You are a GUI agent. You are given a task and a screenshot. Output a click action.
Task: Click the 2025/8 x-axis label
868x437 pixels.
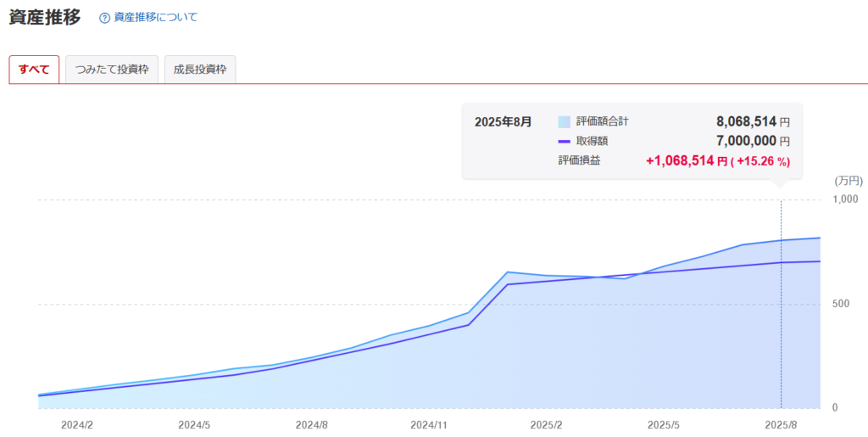click(x=780, y=423)
